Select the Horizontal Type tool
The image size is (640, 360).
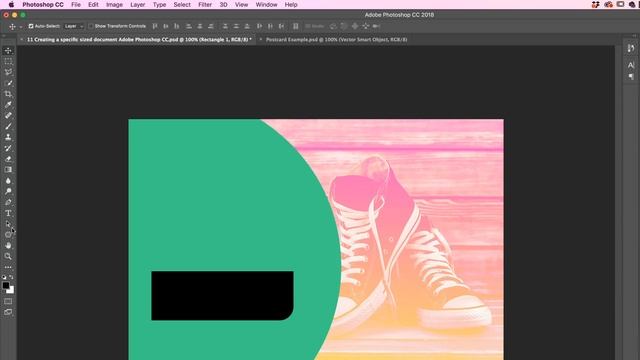(x=8, y=213)
